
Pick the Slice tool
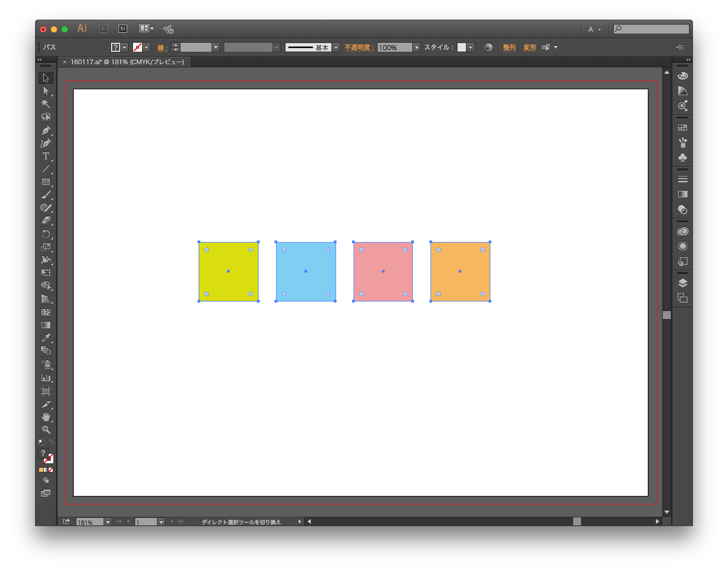(46, 404)
